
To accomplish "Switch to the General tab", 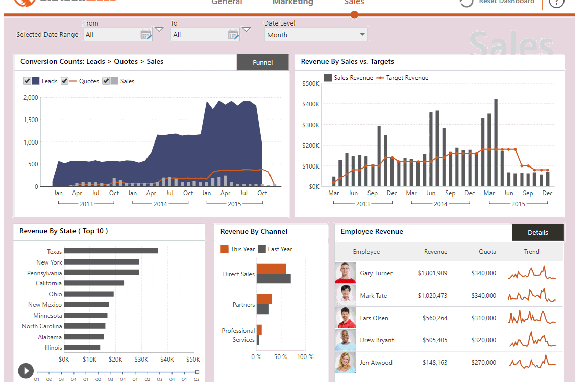I will (x=227, y=2).
